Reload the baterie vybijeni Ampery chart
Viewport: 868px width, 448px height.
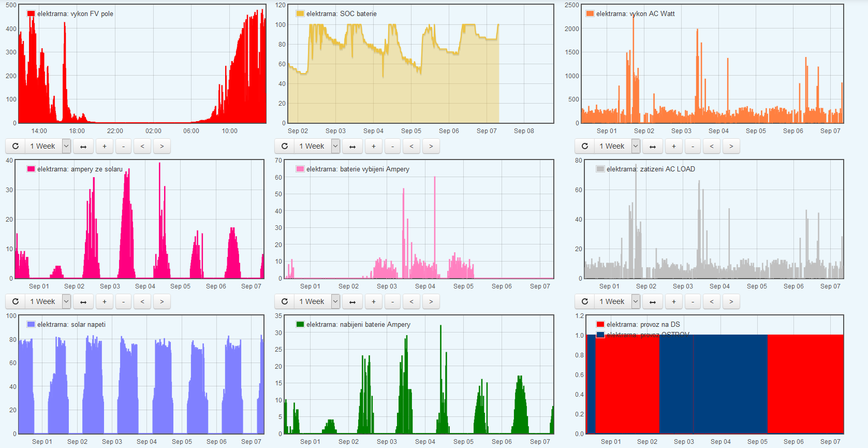coord(285,301)
